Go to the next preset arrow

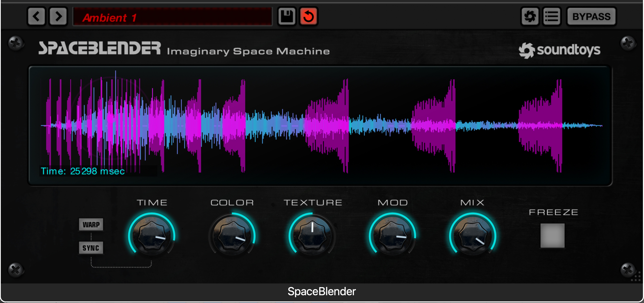[58, 17]
